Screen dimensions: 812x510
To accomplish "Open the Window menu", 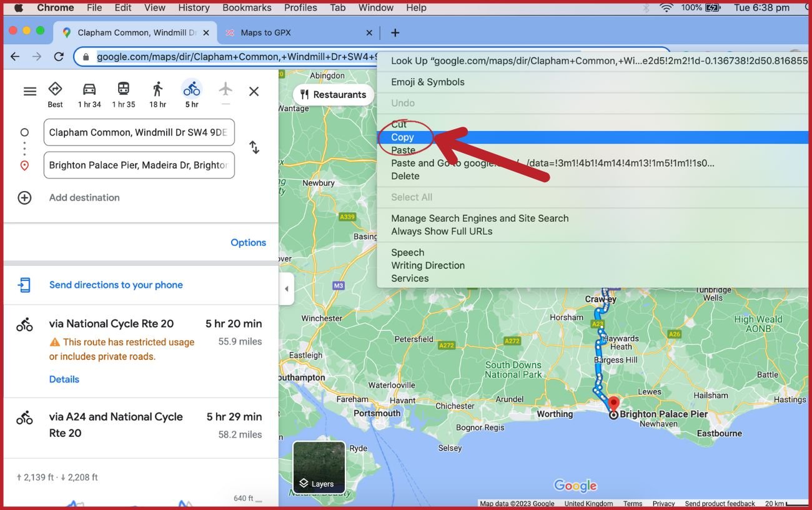I will [x=376, y=7].
